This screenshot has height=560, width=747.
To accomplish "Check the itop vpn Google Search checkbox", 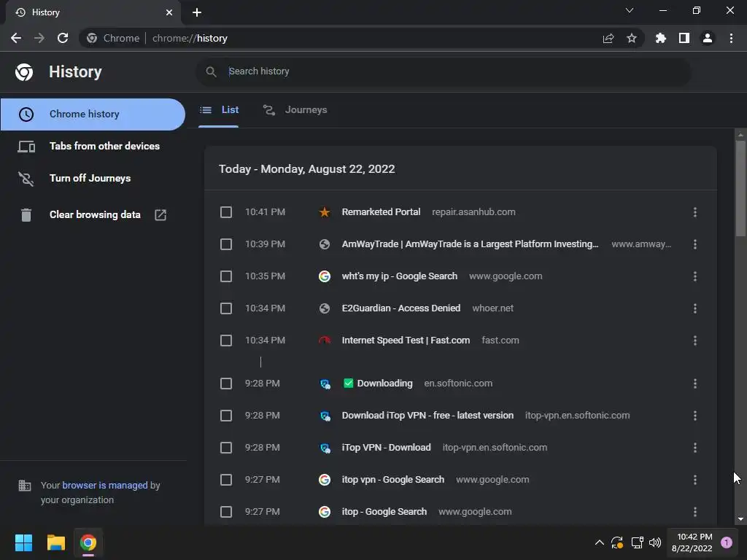I will [226, 480].
